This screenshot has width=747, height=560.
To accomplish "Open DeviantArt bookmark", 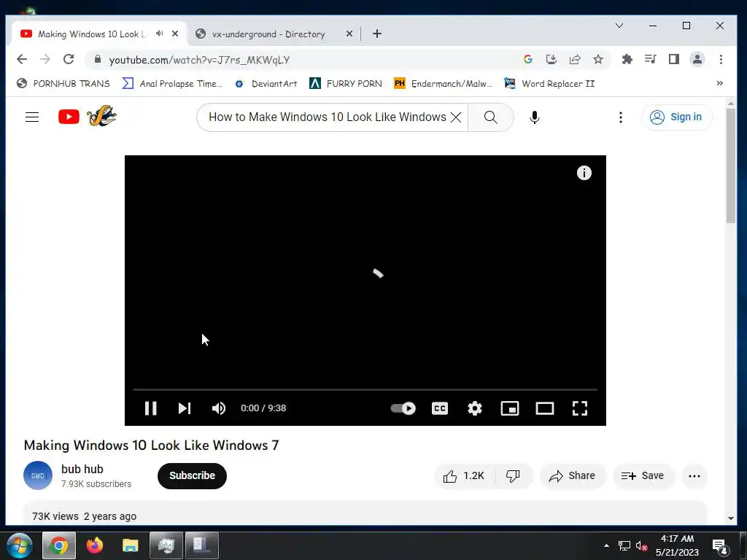I will pyautogui.click(x=266, y=84).
